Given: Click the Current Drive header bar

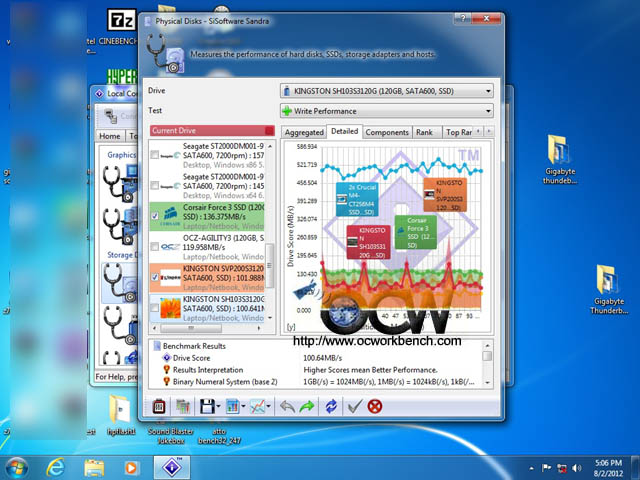Looking at the screenshot, I should [x=212, y=131].
